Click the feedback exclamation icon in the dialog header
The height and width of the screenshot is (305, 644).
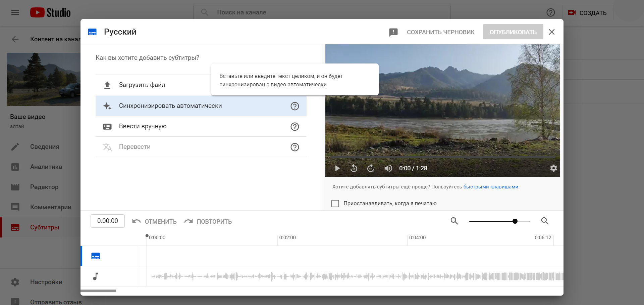tap(393, 32)
